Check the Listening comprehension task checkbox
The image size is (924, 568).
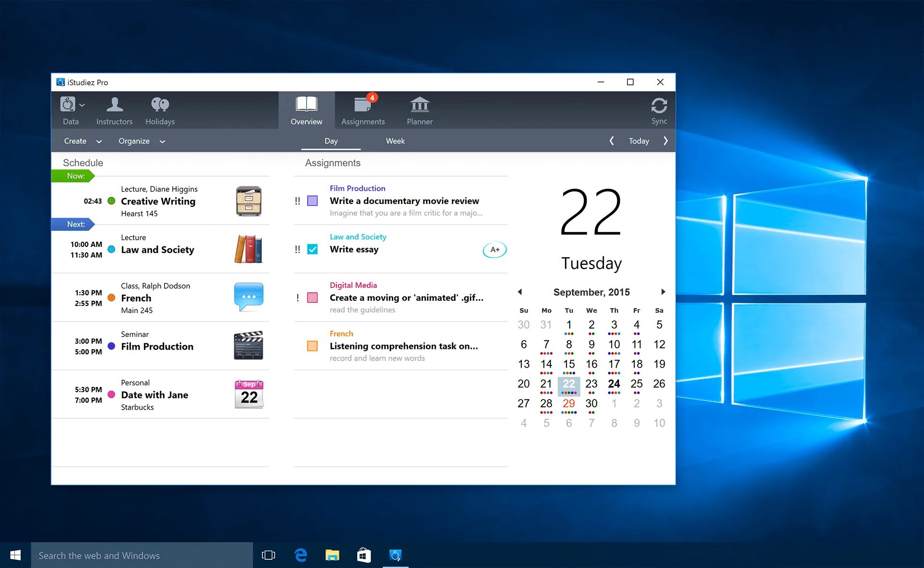coord(312,346)
